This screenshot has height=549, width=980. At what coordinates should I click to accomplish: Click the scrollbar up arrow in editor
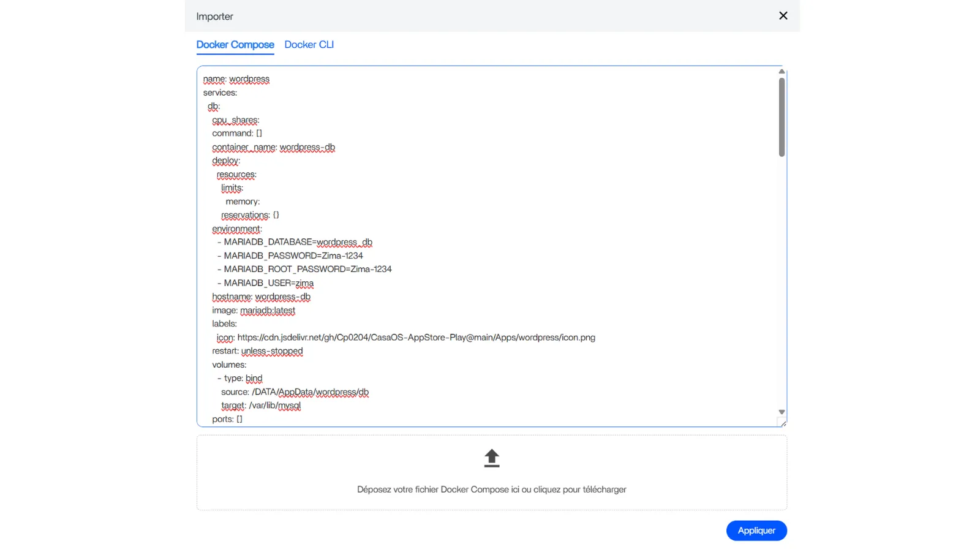(x=782, y=72)
